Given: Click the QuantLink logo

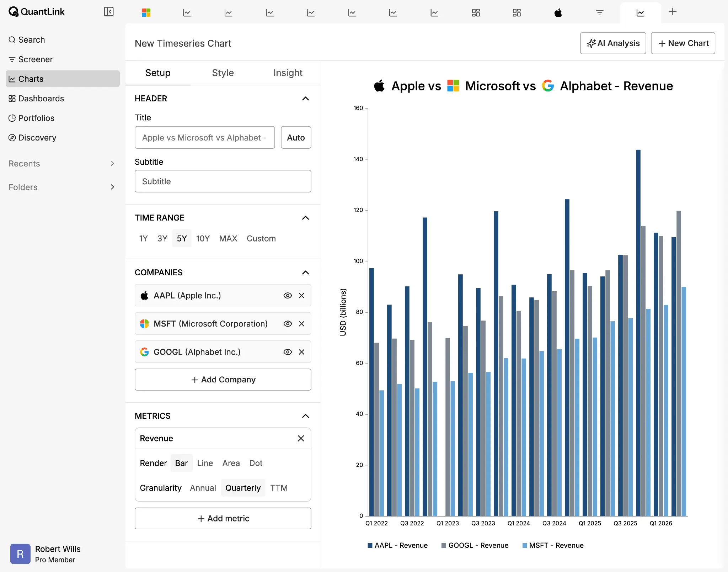Looking at the screenshot, I should click(37, 12).
